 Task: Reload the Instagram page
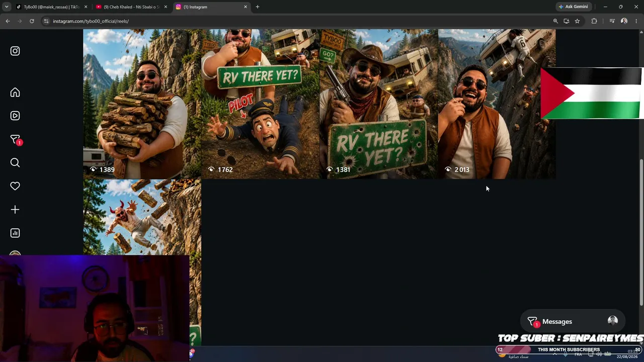32,21
